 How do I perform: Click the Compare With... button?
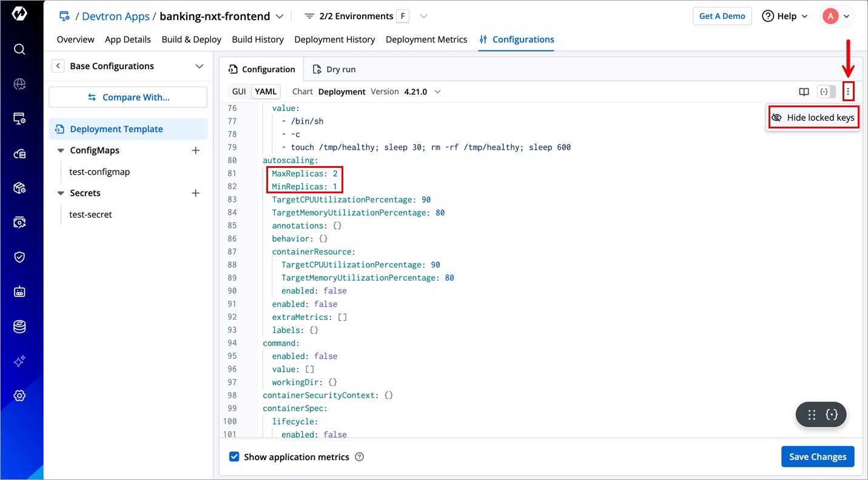coord(128,97)
